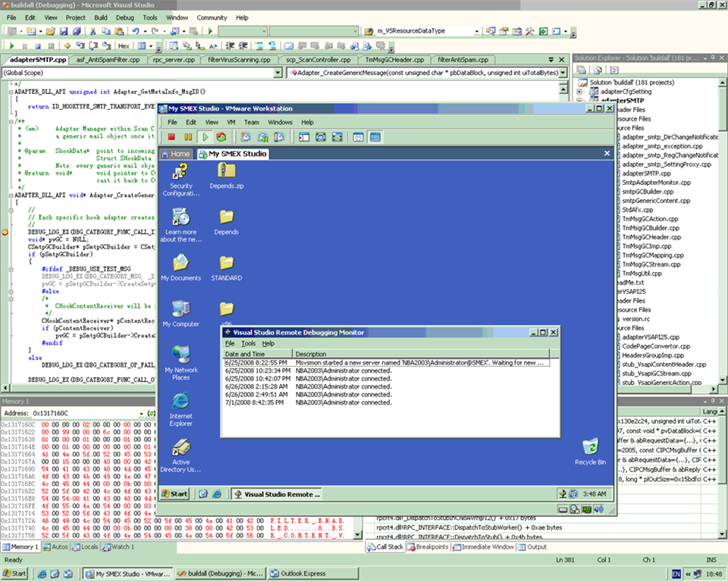The image size is (728, 582).
Task: Open the Community menu in Visual Studio
Action: point(212,17)
